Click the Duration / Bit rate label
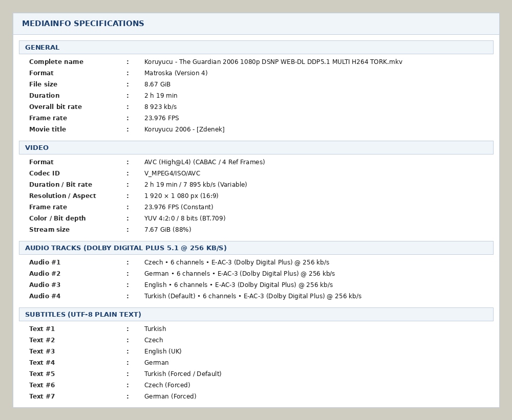 point(61,184)
